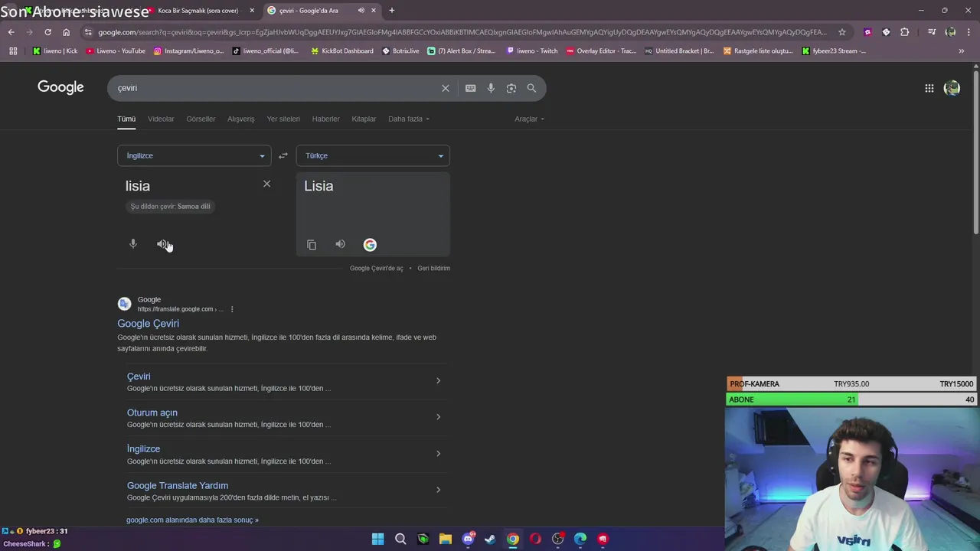
Task: Switch to the Yer siteleri tab
Action: point(283,119)
